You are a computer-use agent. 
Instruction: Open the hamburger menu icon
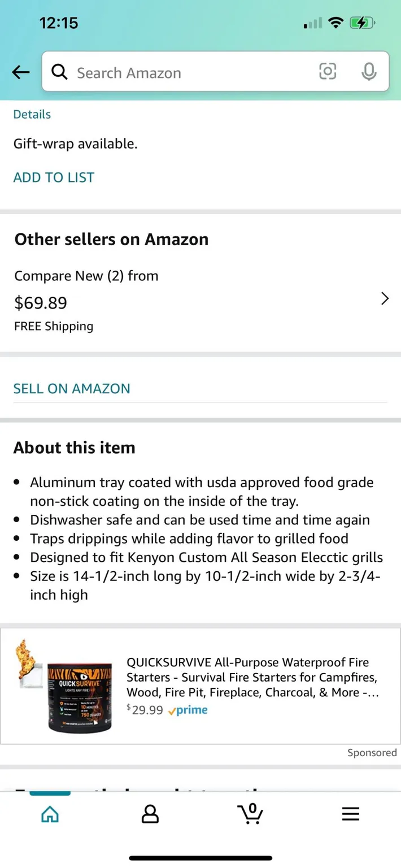coord(350,814)
